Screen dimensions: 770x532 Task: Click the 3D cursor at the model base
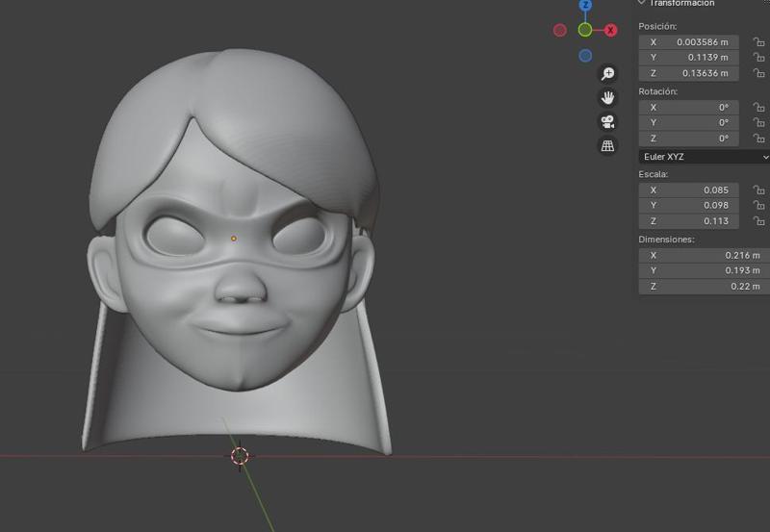[240, 456]
